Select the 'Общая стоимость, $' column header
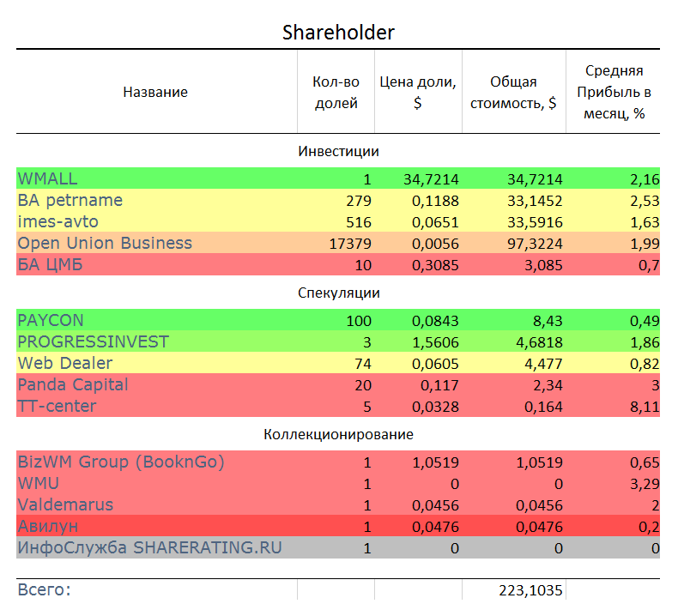Image resolution: width=678 pixels, height=616 pixels. tap(513, 93)
